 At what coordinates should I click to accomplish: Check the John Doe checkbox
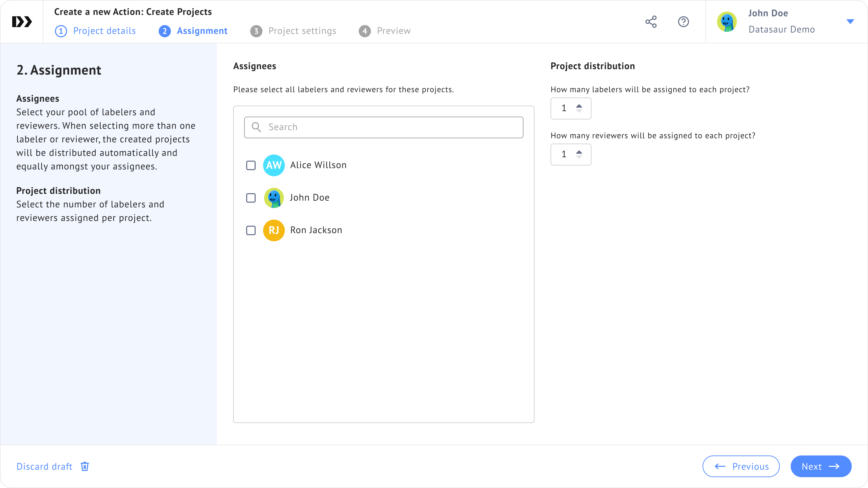[x=251, y=198]
